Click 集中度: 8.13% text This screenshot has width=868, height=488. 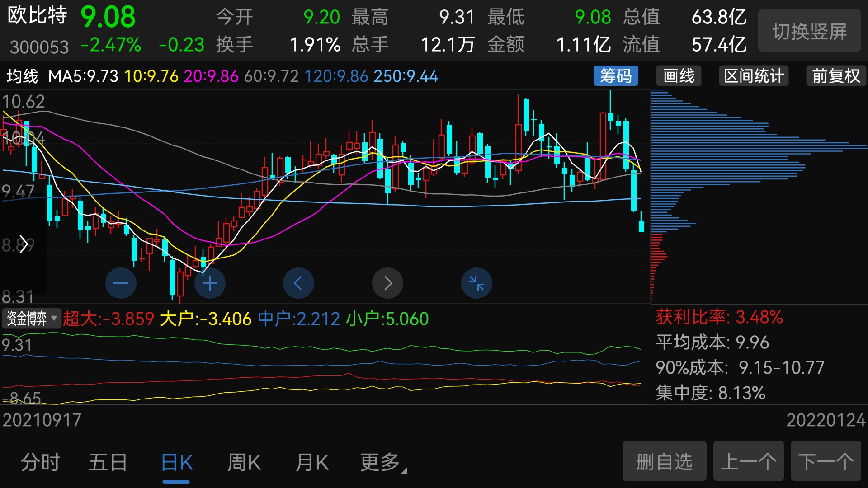pyautogui.click(x=710, y=393)
